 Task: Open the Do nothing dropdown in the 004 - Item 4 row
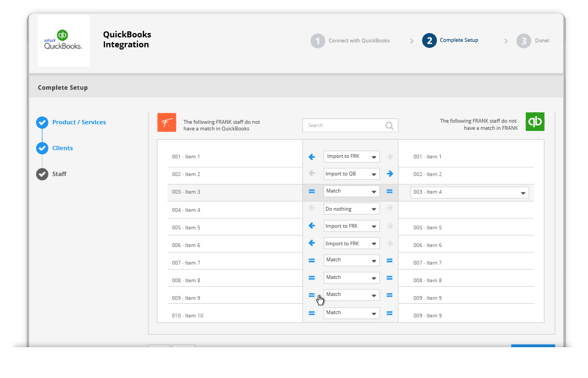[351, 209]
